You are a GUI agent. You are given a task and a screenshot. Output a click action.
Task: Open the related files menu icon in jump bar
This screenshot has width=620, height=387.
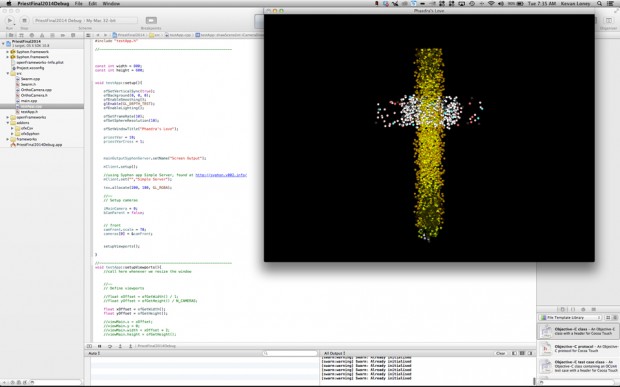click(89, 35)
